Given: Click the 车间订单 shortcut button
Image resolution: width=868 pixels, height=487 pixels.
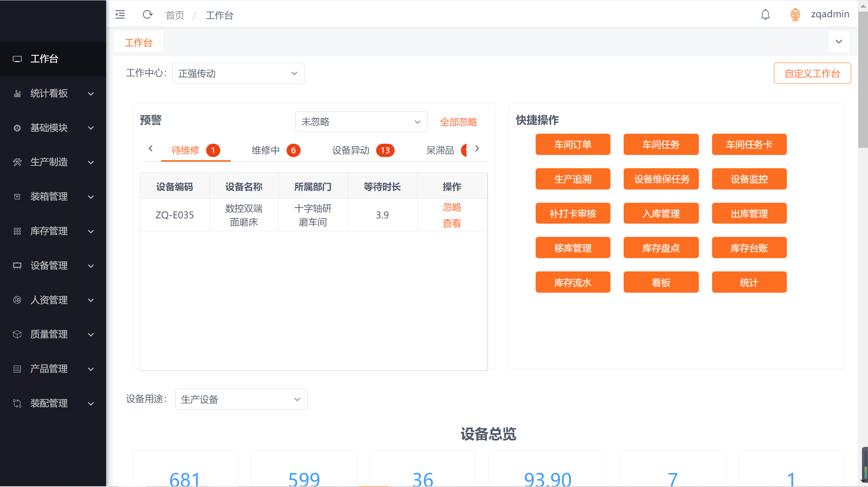Looking at the screenshot, I should coord(573,145).
